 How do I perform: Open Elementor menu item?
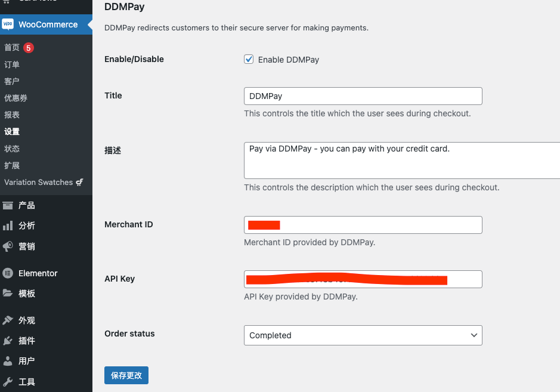[38, 273]
